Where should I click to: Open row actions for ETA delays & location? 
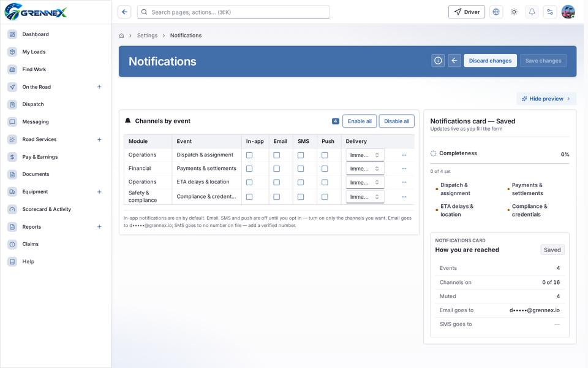pos(404,182)
